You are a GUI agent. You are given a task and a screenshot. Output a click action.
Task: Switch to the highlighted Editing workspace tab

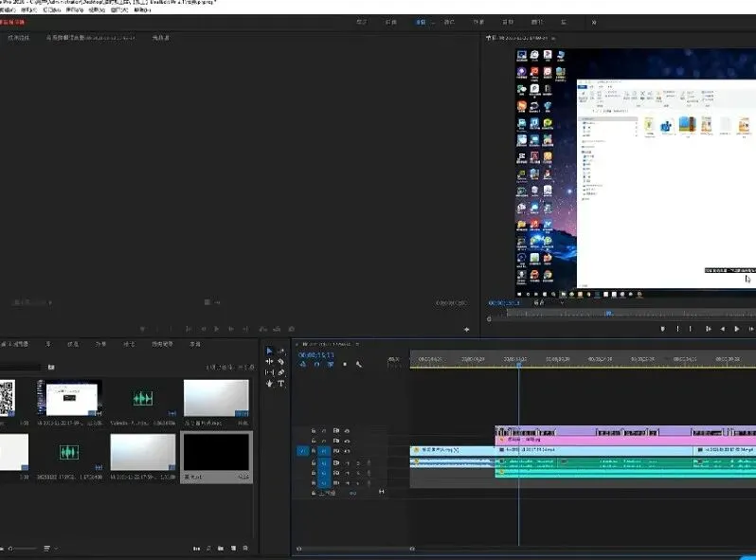[x=419, y=21]
